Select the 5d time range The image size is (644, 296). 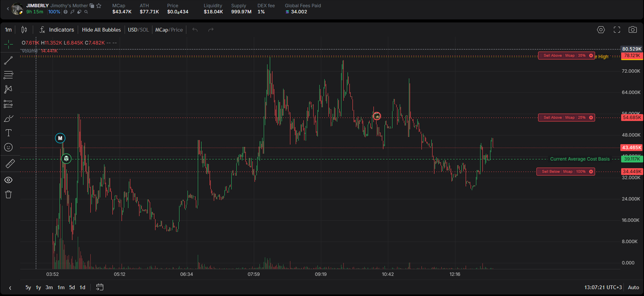point(72,287)
